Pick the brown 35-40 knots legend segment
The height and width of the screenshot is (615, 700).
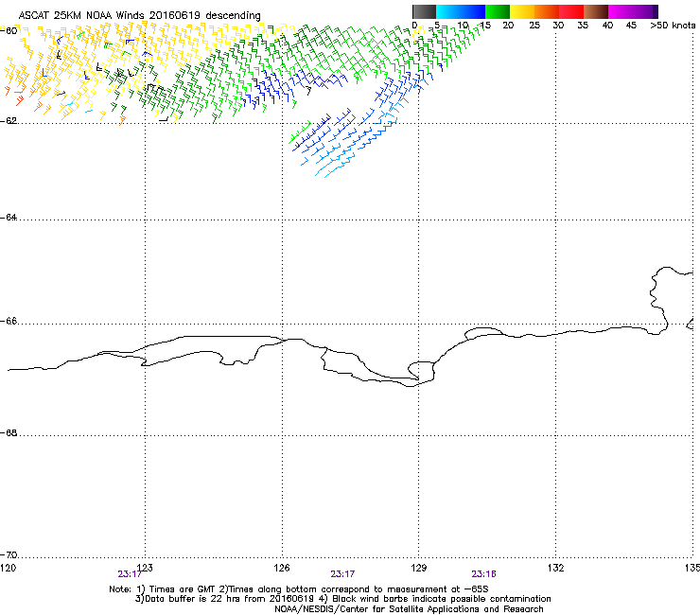[596, 11]
